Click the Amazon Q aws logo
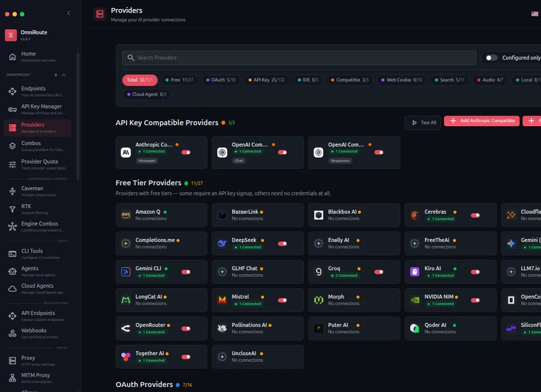541x392 pixels. click(126, 215)
